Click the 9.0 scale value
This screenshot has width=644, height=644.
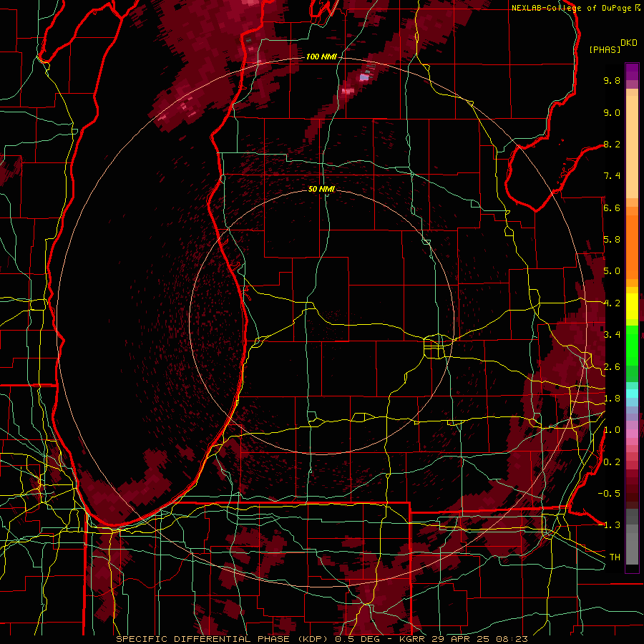[x=612, y=112]
